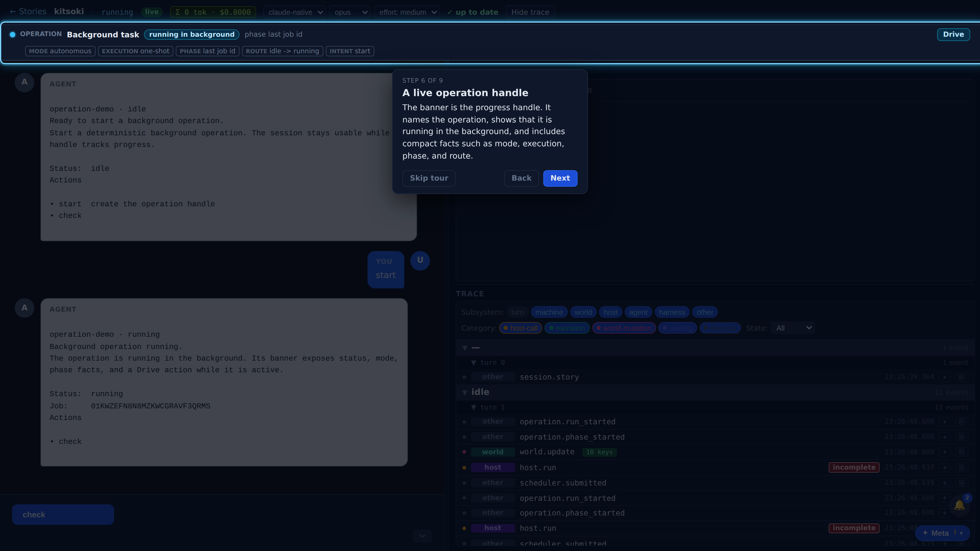Toggle the world-mutation category filter
This screenshot has height=551, width=980.
[624, 328]
